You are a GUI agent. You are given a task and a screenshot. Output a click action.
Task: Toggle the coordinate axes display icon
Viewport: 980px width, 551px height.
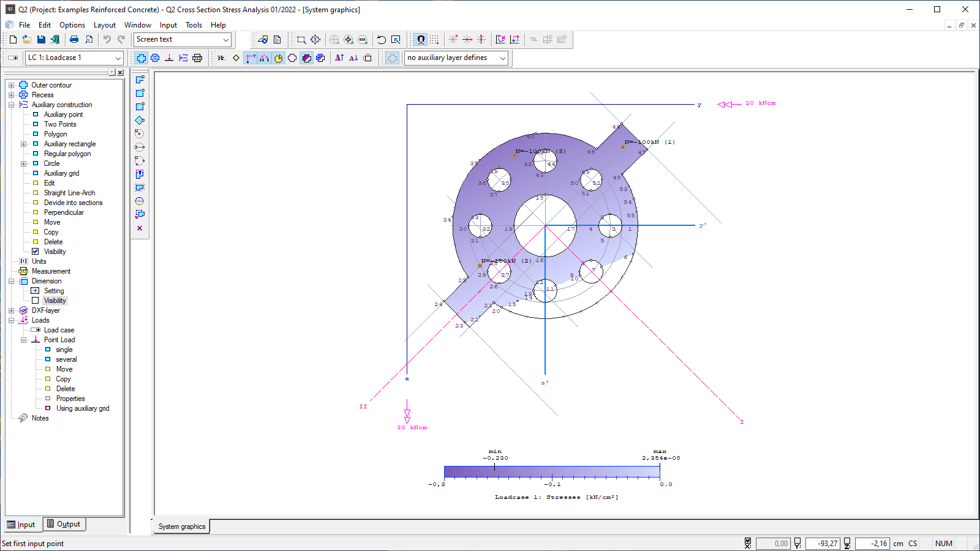click(251, 58)
